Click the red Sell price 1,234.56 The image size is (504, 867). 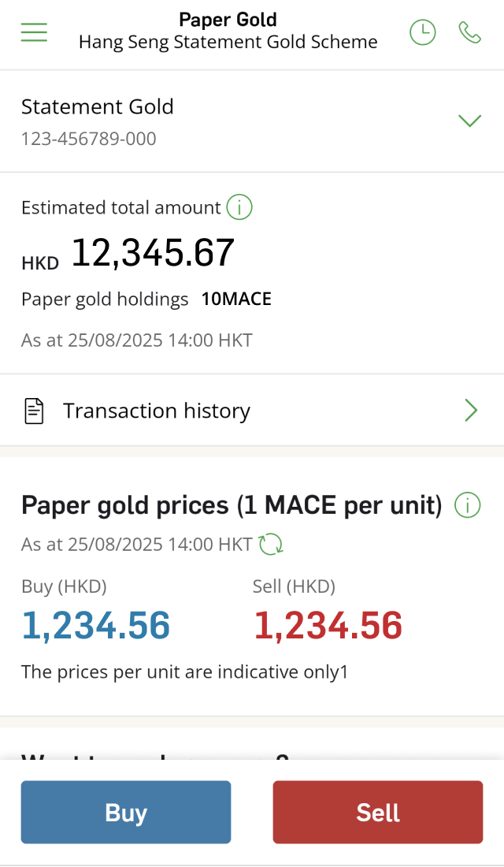point(328,626)
